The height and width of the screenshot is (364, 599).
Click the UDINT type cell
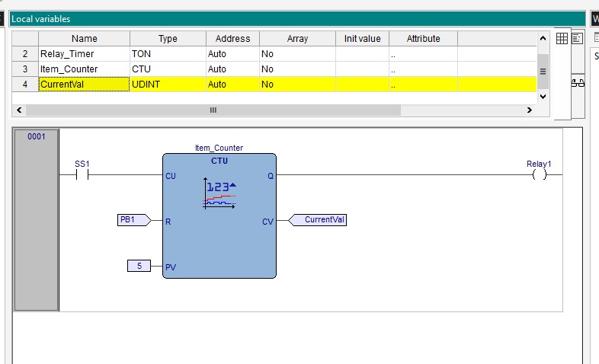click(x=168, y=85)
